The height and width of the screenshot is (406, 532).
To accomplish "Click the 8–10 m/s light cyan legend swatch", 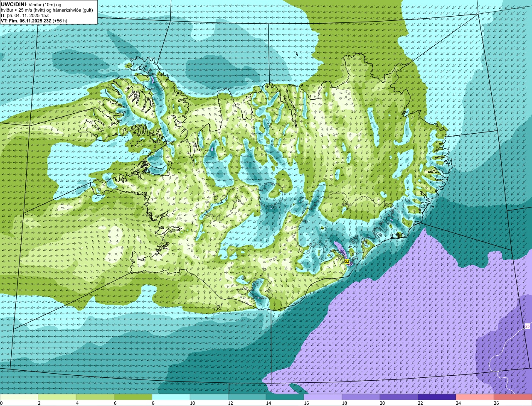I will click(x=171, y=397).
